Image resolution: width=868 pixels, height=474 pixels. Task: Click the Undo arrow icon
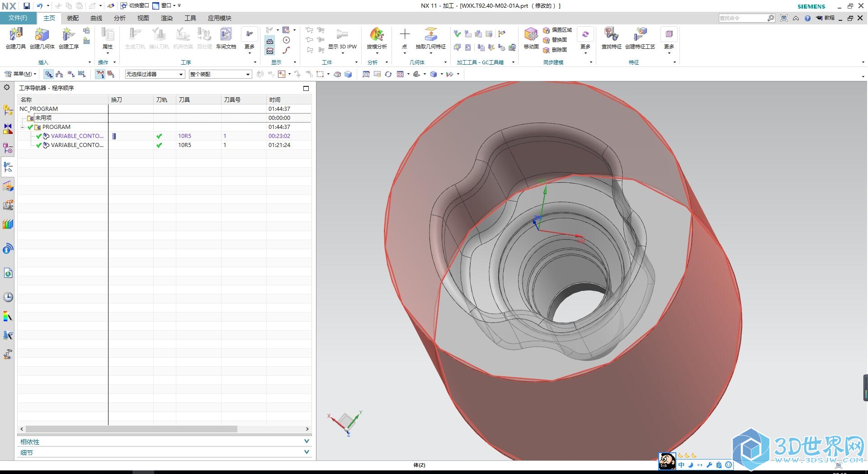point(40,6)
